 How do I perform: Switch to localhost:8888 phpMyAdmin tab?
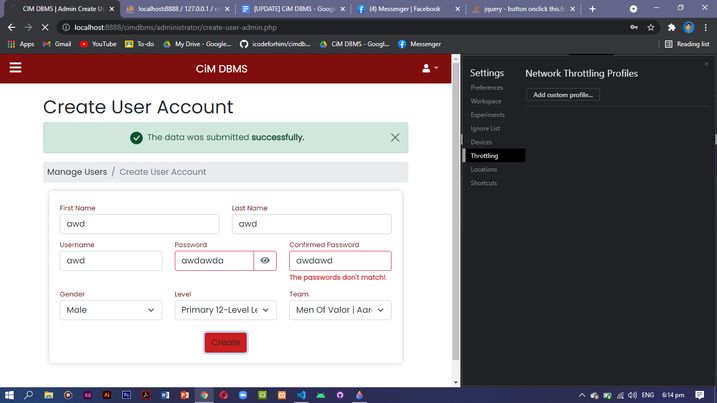[177, 9]
